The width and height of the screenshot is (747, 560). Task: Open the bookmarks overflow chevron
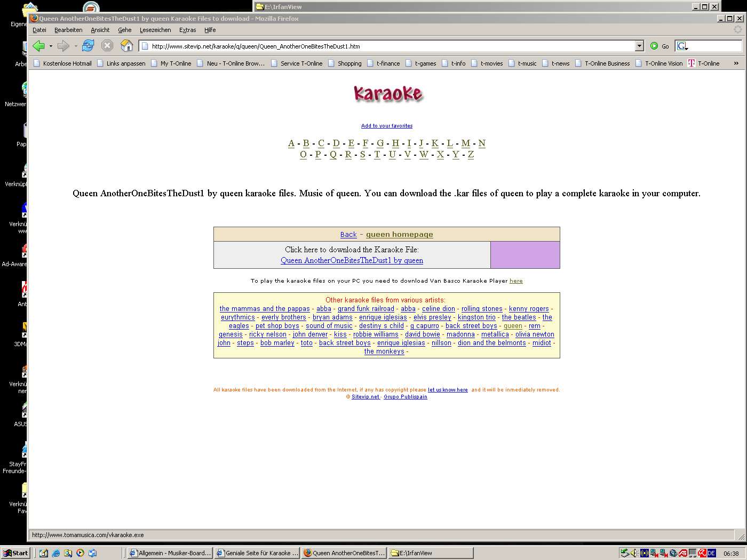(736, 63)
